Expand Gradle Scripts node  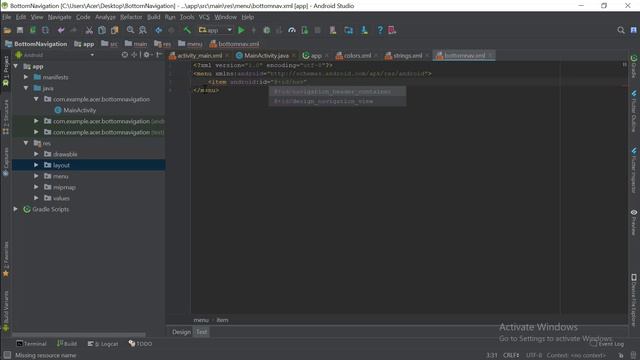point(16,209)
